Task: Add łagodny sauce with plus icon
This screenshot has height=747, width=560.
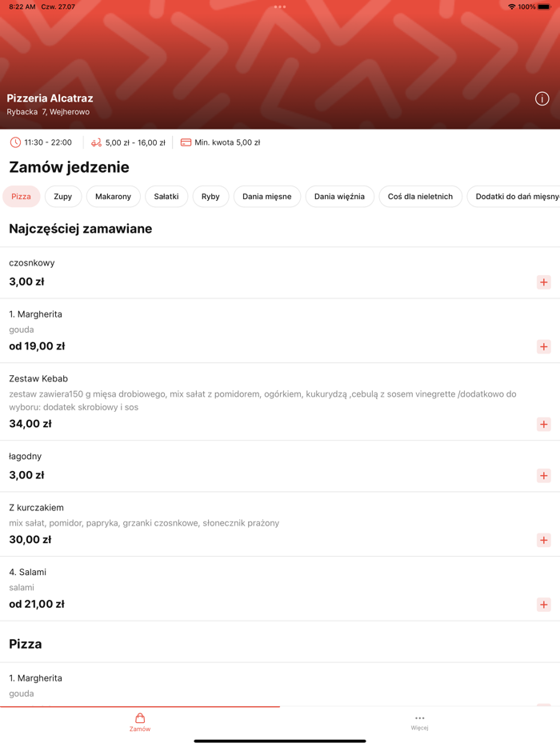Action: 544,475
